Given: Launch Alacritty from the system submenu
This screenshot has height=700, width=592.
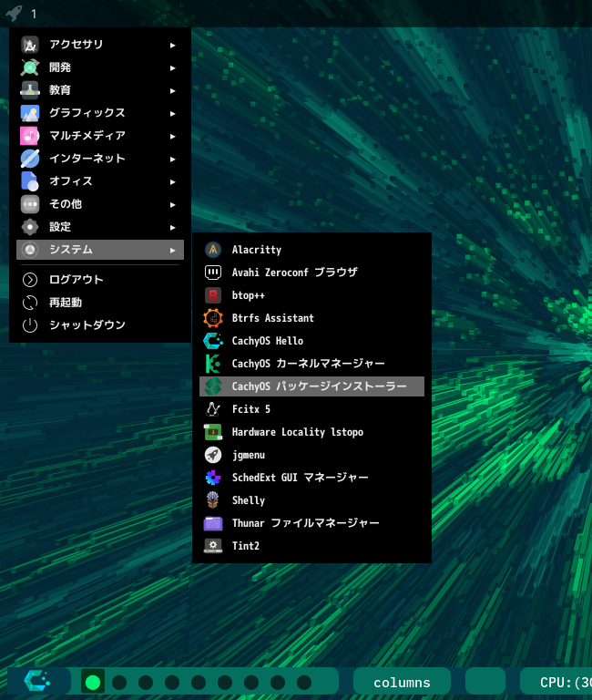Looking at the screenshot, I should 311,250.
